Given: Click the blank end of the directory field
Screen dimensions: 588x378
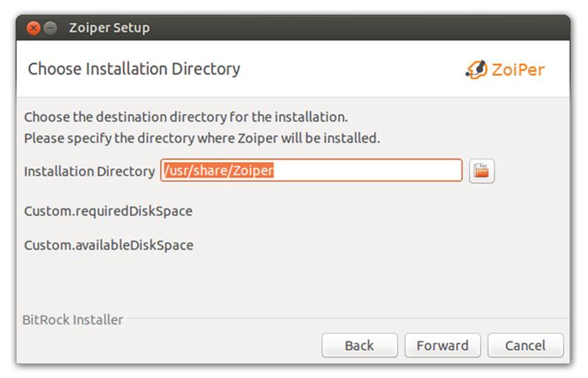Looking at the screenshot, I should tap(367, 170).
